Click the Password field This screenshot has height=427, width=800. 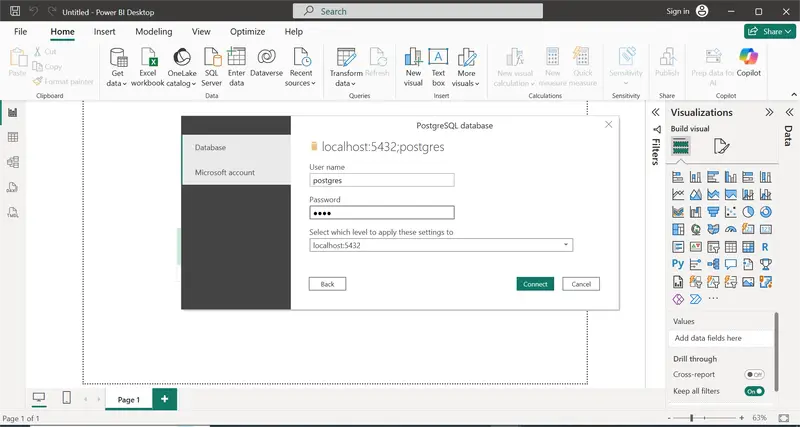pyautogui.click(x=382, y=213)
